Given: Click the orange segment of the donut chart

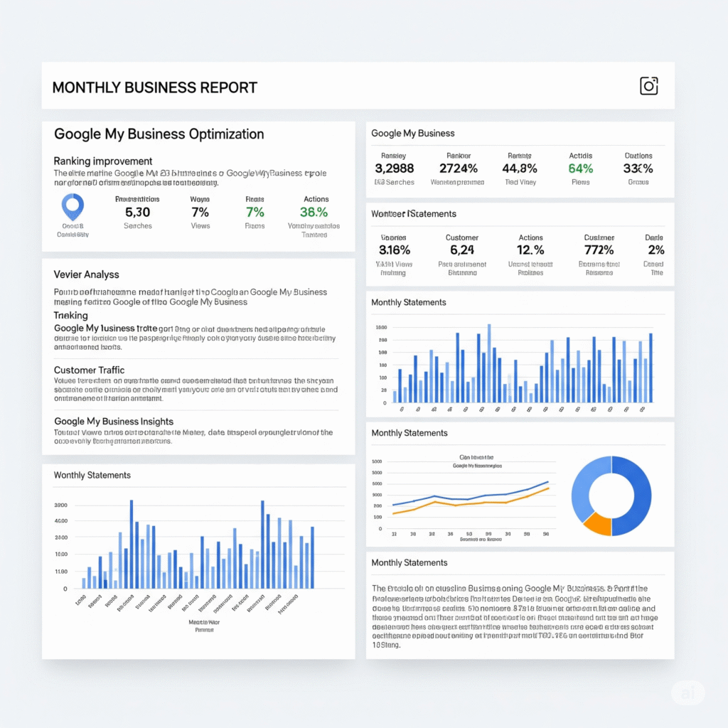Looking at the screenshot, I should pos(597,524).
